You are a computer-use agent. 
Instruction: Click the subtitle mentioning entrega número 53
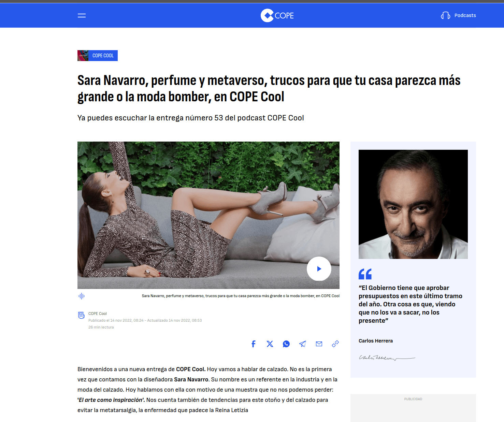coord(191,118)
